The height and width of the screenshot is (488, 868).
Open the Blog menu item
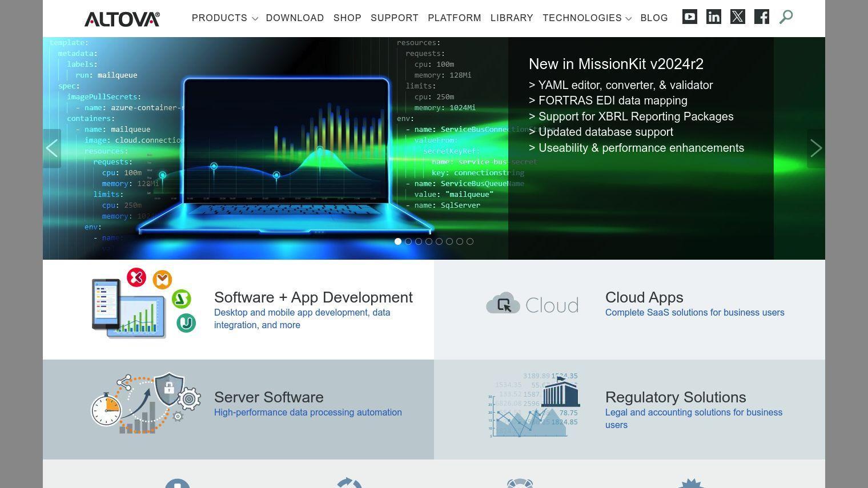tap(654, 18)
